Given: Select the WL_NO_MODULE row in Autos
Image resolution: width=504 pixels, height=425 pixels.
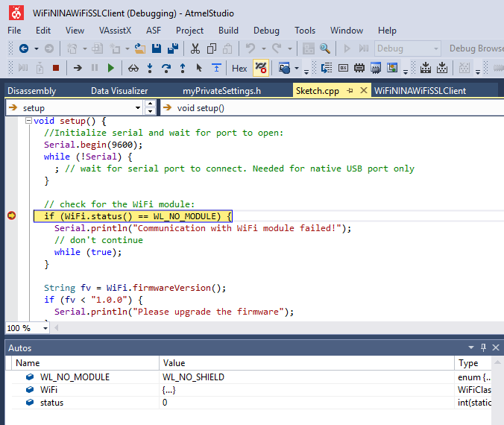Looking at the screenshot, I should [251, 377].
